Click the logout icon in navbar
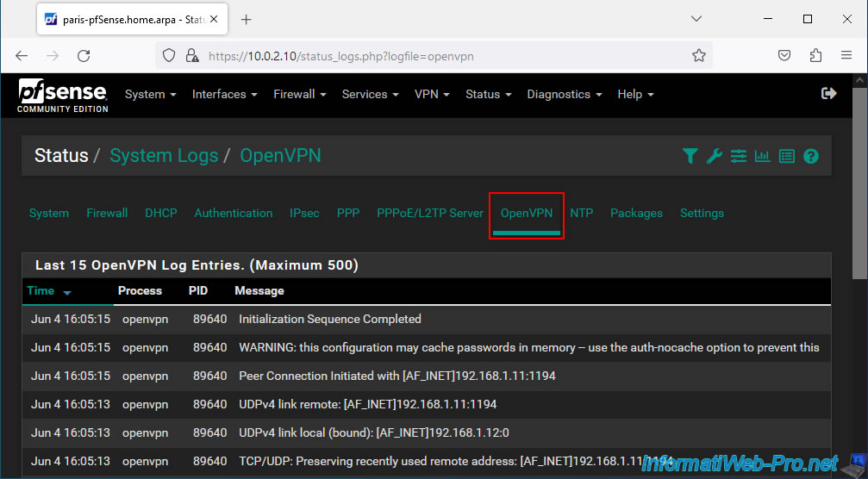This screenshot has width=868, height=479. click(828, 94)
